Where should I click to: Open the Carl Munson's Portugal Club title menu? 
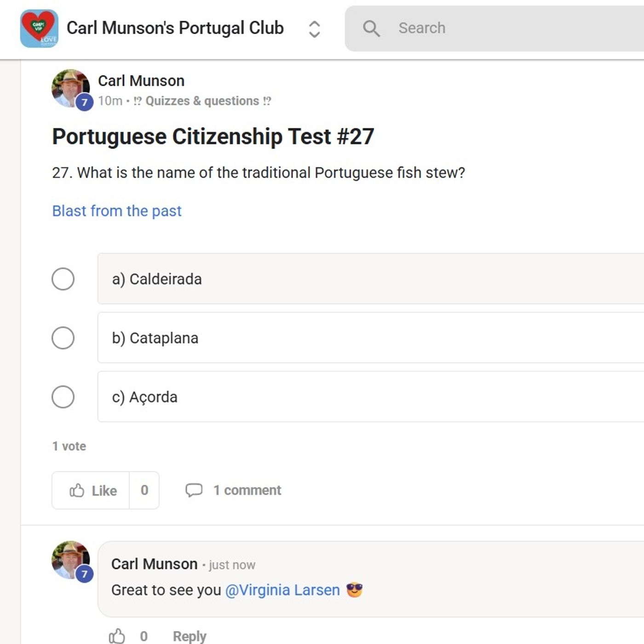tap(175, 28)
